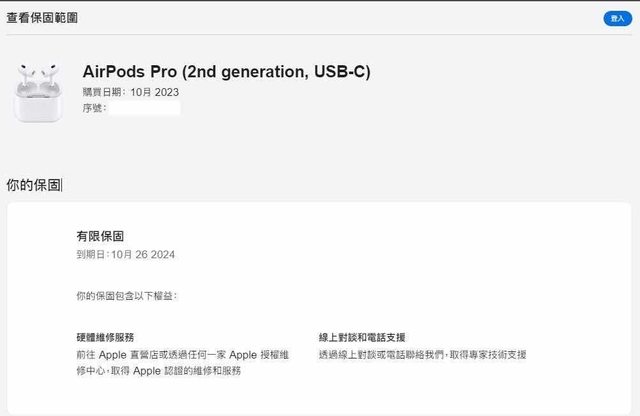Click the 到期日 10月 26 2024 text
This screenshot has height=416, width=640.
[x=126, y=255]
